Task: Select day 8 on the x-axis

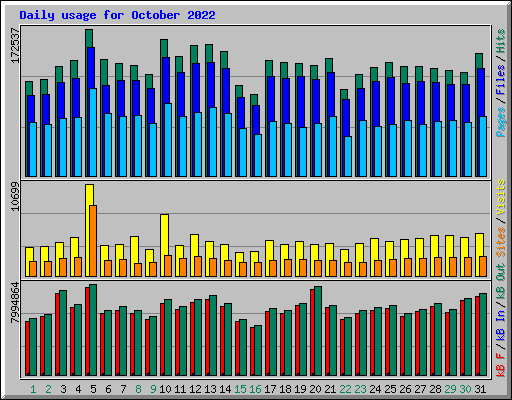Action: point(138,389)
